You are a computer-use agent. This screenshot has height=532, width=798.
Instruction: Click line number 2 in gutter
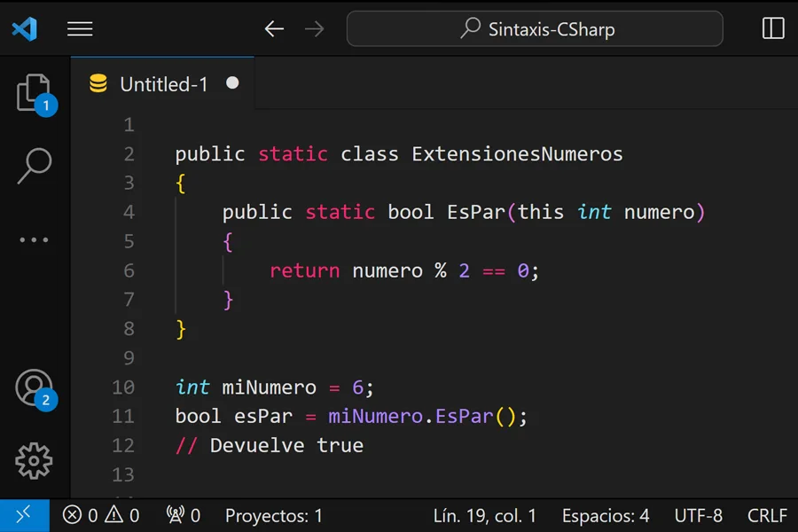click(129, 153)
